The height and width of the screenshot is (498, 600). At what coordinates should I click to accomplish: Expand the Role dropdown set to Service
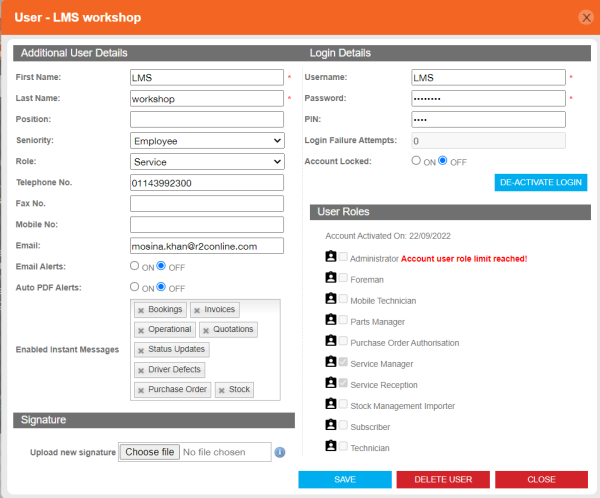[207, 162]
